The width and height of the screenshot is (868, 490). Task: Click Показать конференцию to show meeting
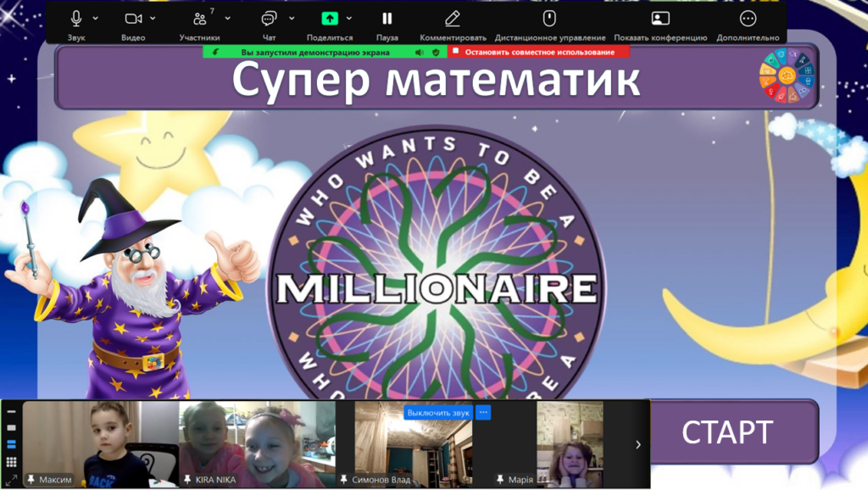pos(660,19)
